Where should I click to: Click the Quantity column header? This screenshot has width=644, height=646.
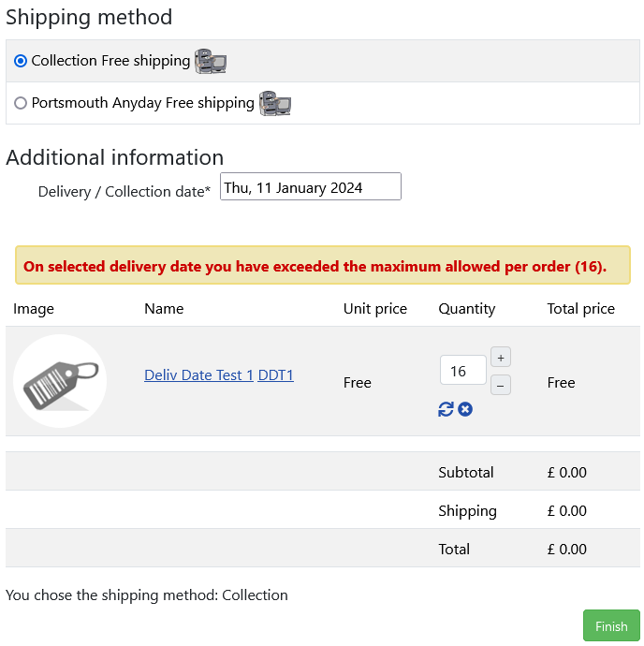point(467,309)
